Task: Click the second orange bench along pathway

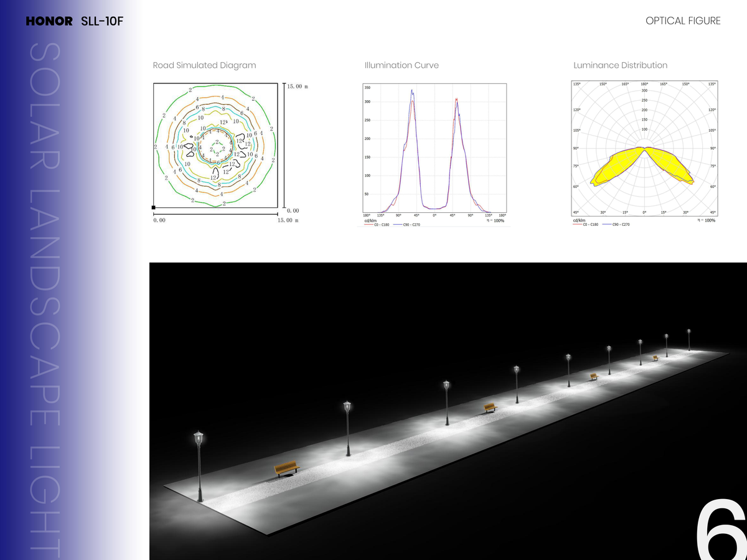Action: click(x=491, y=408)
